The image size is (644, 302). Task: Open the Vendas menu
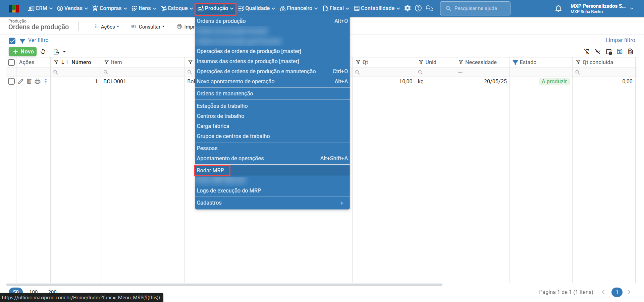point(72,8)
